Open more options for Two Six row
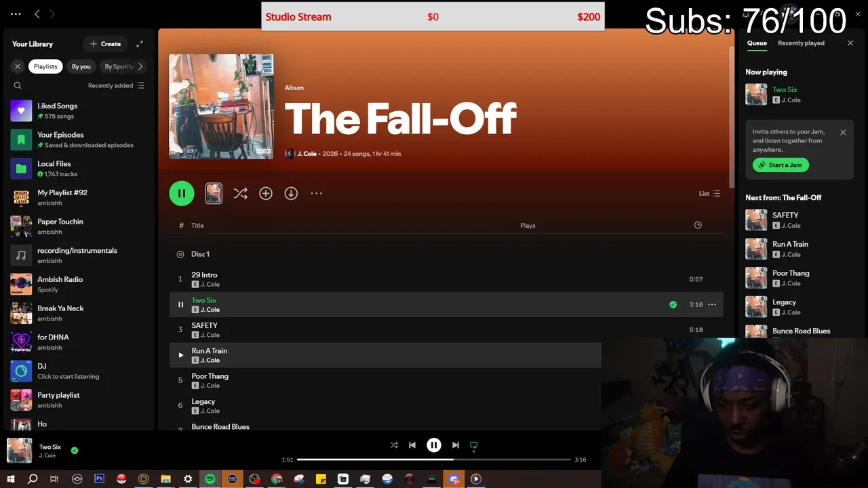This screenshot has width=868, height=488. click(712, 304)
